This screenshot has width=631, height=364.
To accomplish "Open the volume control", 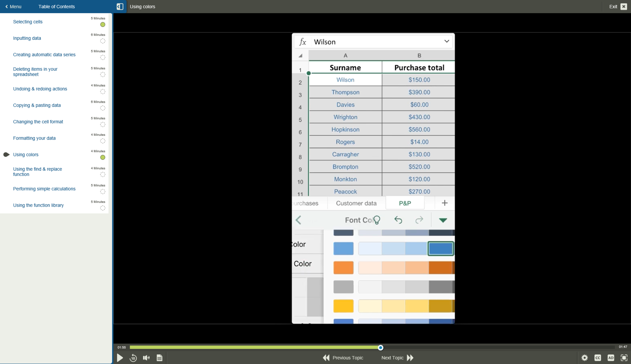I will click(x=146, y=358).
